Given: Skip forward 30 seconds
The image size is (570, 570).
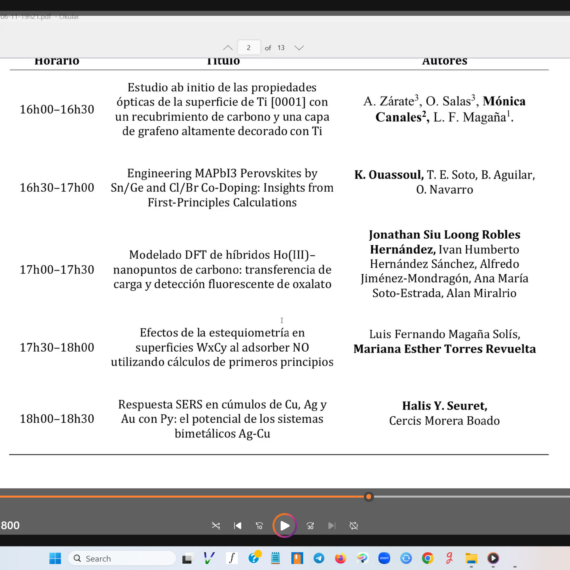Looking at the screenshot, I should (x=310, y=526).
